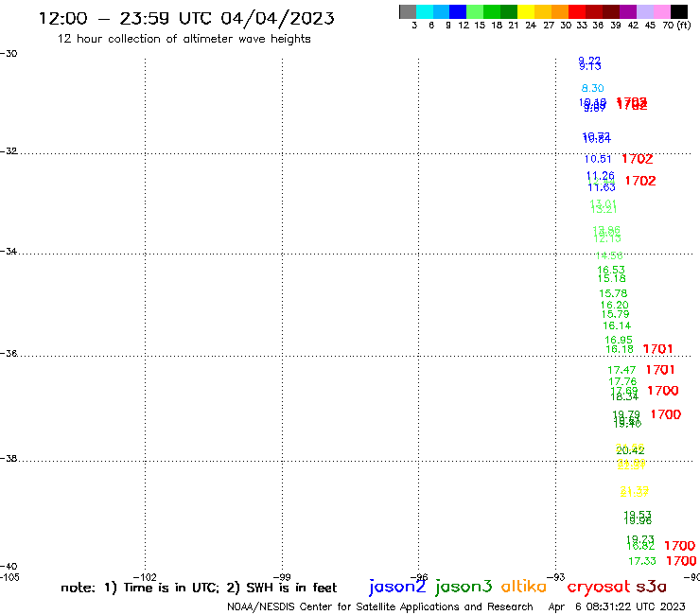The image size is (700, 615).
Task: Pick the pink swatch in the legend bar
Action: click(661, 11)
